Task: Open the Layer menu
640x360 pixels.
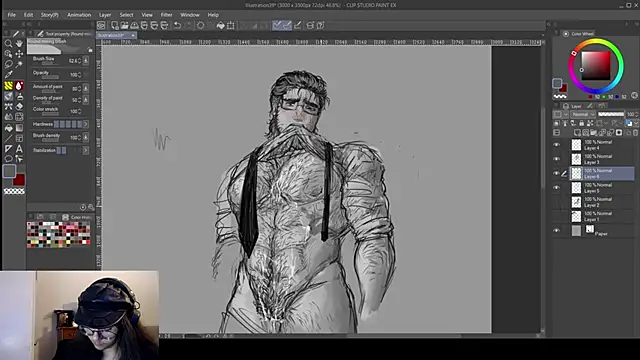Action: [105, 15]
